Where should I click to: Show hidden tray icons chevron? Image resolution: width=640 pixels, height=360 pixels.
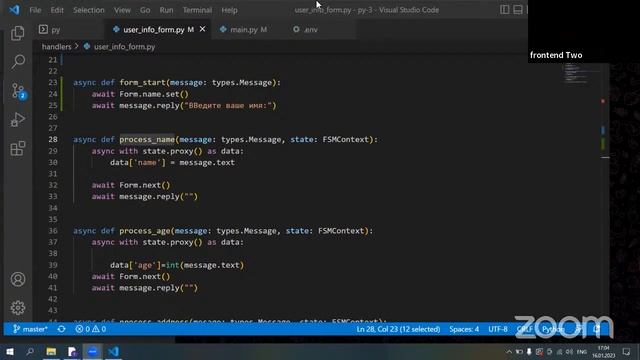[x=509, y=351]
